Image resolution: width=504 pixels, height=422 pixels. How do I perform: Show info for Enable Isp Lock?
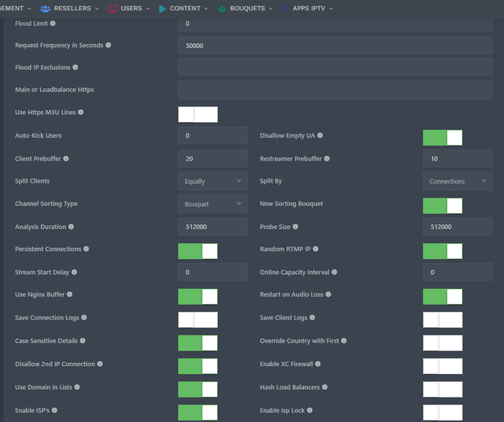[x=309, y=410]
